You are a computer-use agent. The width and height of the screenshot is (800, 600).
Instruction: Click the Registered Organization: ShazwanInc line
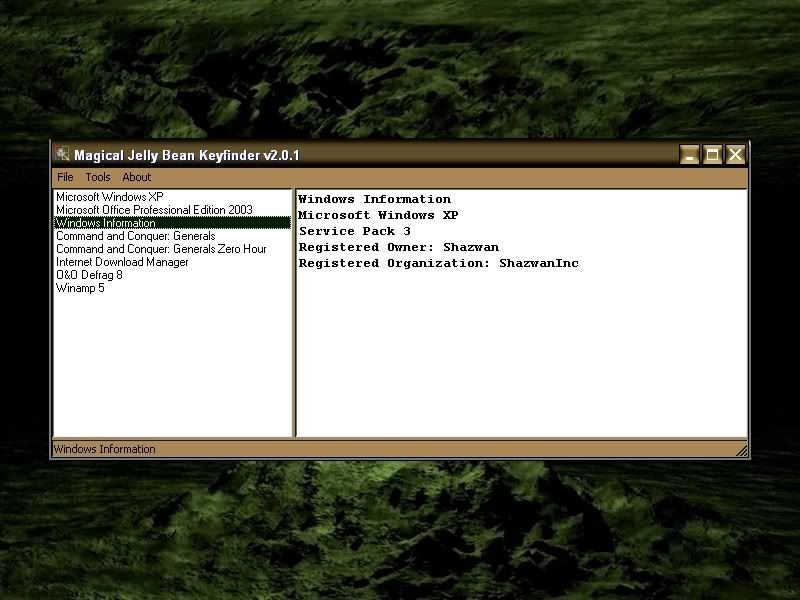coord(438,263)
